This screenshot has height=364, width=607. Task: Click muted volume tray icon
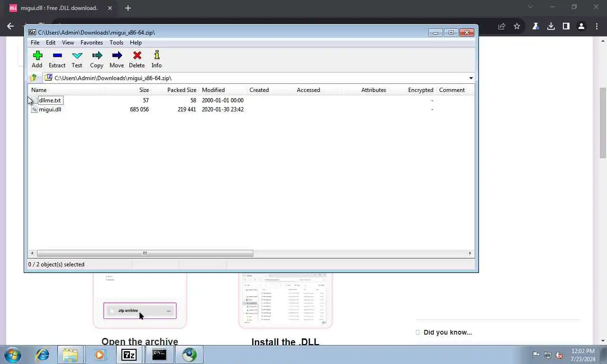(559, 355)
